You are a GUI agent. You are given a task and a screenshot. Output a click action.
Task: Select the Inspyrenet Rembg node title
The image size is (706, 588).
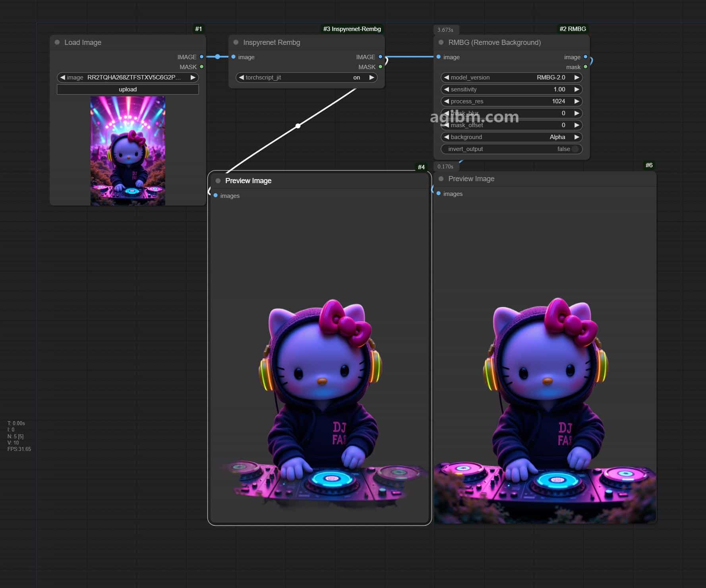point(271,42)
